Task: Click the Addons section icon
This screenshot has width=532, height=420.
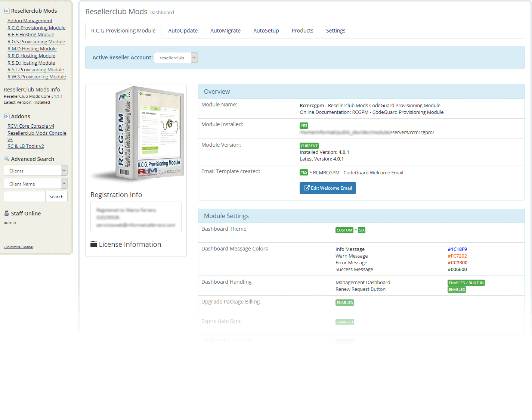Action: (x=6, y=116)
